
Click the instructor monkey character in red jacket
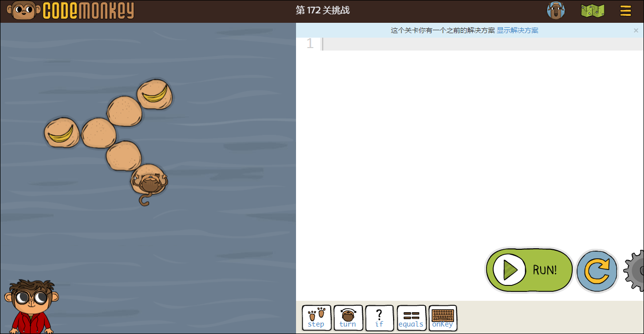click(31, 307)
